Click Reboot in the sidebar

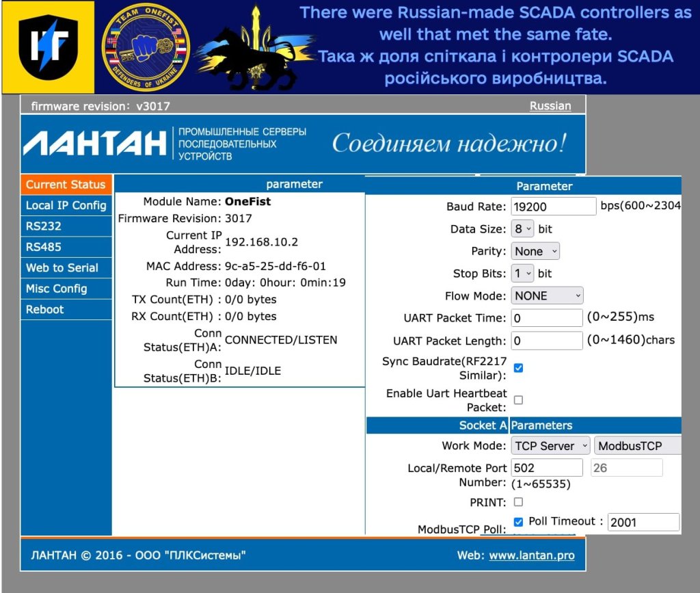click(45, 309)
